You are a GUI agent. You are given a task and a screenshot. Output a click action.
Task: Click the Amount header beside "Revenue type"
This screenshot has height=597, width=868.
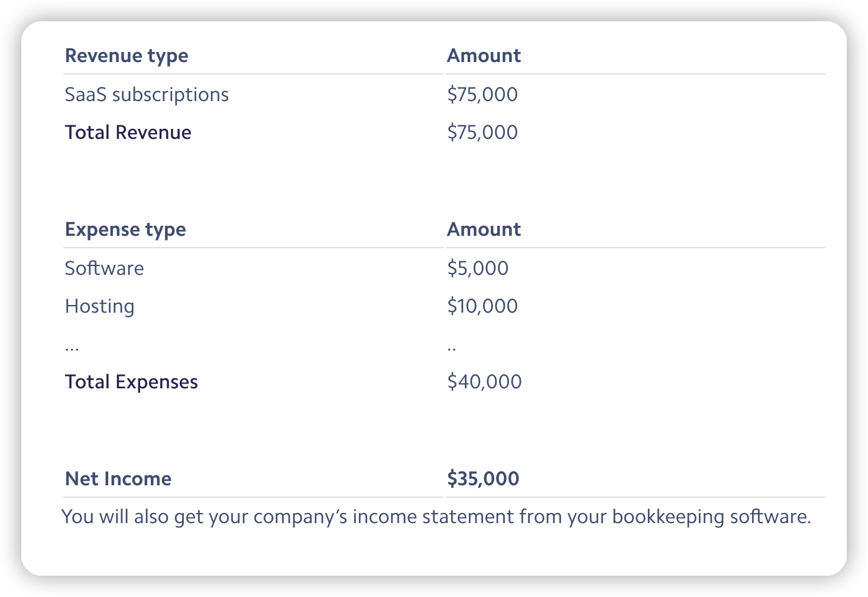pos(484,56)
